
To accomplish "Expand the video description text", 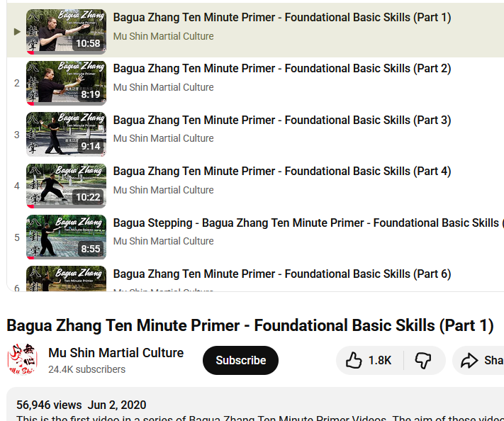I will click(x=259, y=417).
